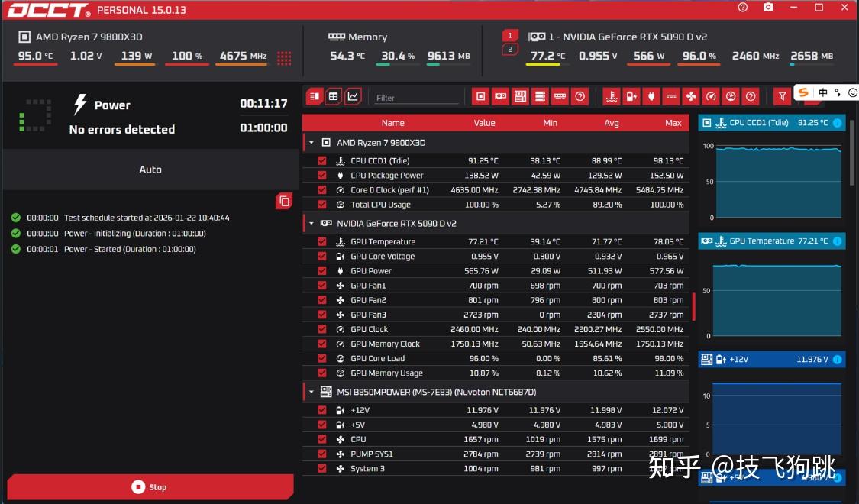Sort by the Name column header
Image resolution: width=859 pixels, height=504 pixels.
[392, 123]
